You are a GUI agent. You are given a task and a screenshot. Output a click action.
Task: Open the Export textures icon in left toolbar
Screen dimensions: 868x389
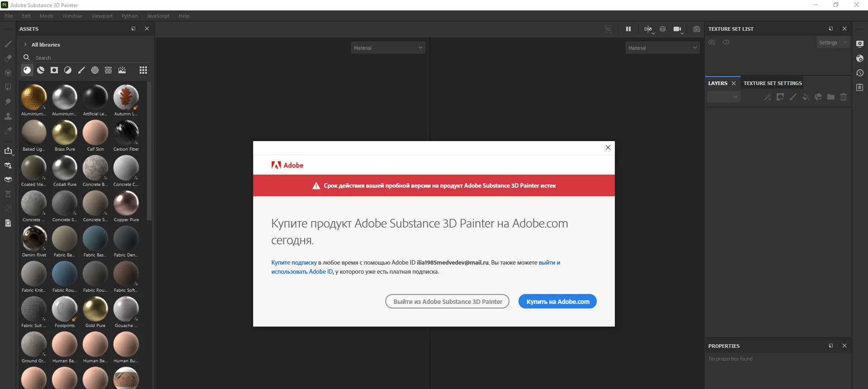[x=8, y=151]
